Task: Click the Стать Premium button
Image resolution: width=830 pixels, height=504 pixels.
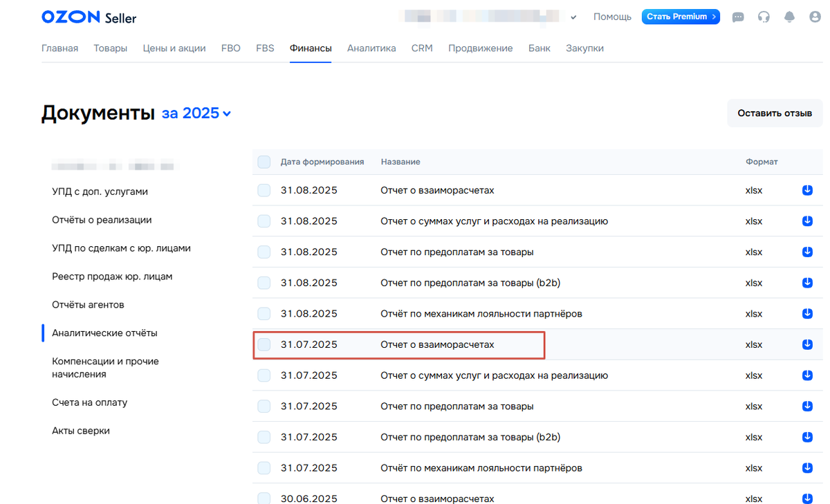Action: [x=681, y=16]
